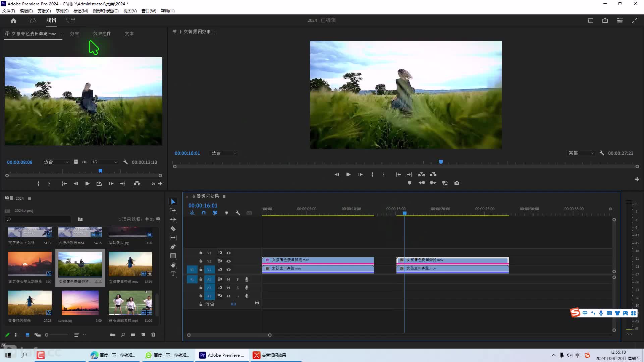Switch to the 效果控件 tab
This screenshot has width=644, height=362.
click(102, 34)
